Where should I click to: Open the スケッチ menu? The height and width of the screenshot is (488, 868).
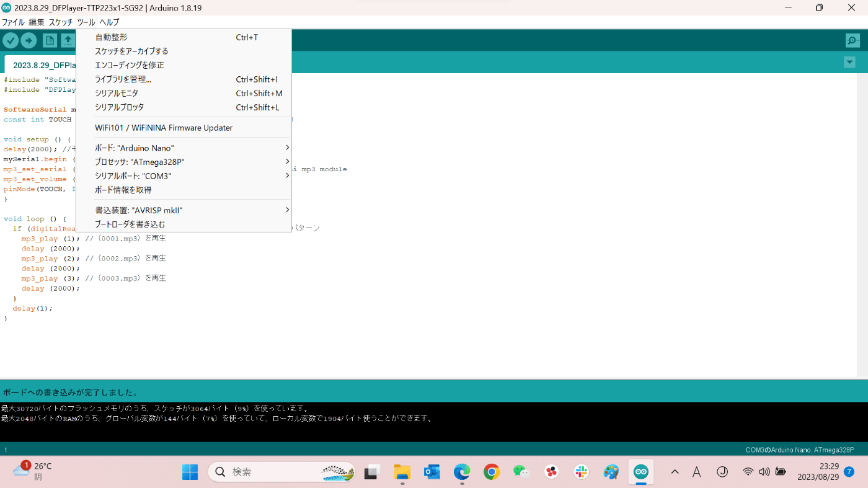[x=61, y=22]
